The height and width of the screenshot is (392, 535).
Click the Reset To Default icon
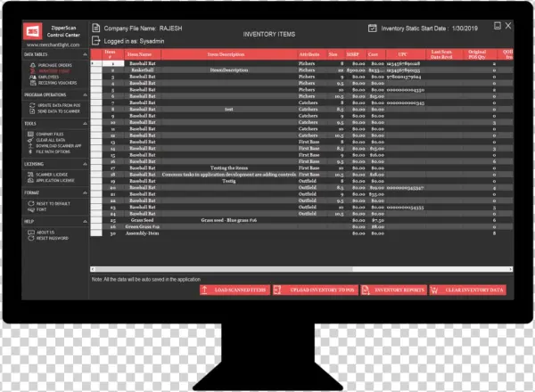(31, 203)
